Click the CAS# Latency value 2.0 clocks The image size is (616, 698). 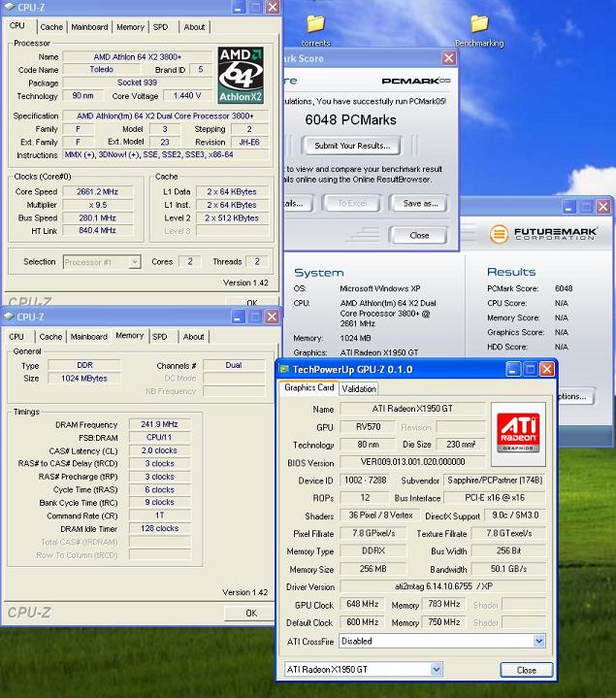(x=159, y=450)
